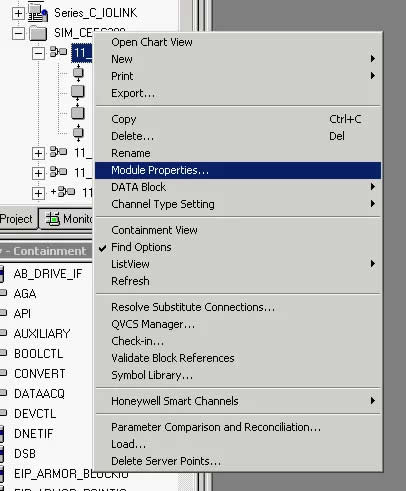Click the AUXILIARY library item
Viewport: 406px width, 491px height.
[42, 334]
